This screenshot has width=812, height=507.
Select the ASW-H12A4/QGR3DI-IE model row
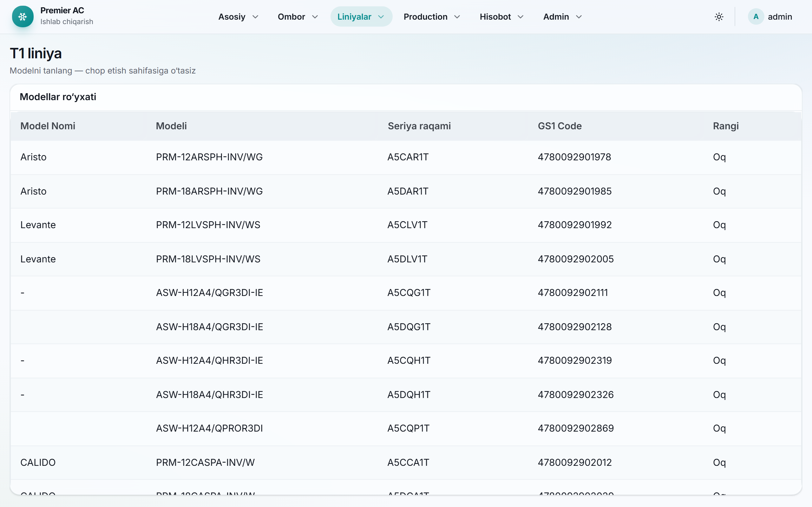(x=406, y=293)
